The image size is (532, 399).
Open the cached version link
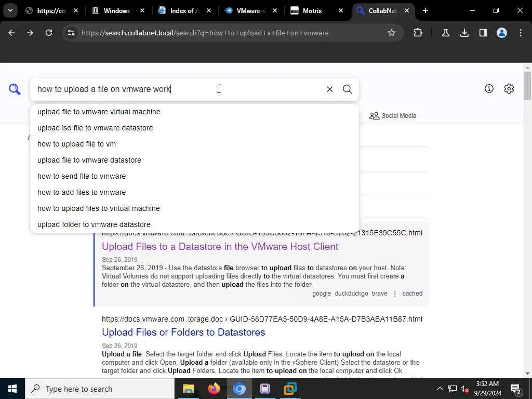tap(412, 294)
